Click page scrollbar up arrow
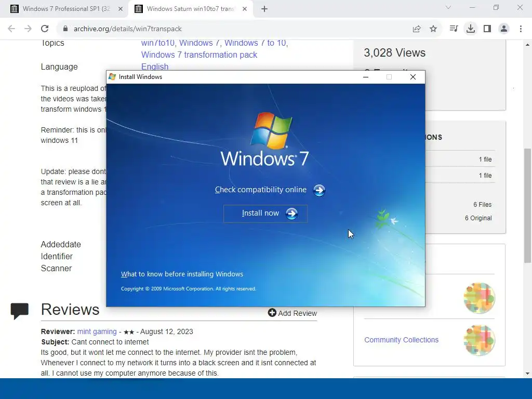The height and width of the screenshot is (399, 532). point(527,45)
